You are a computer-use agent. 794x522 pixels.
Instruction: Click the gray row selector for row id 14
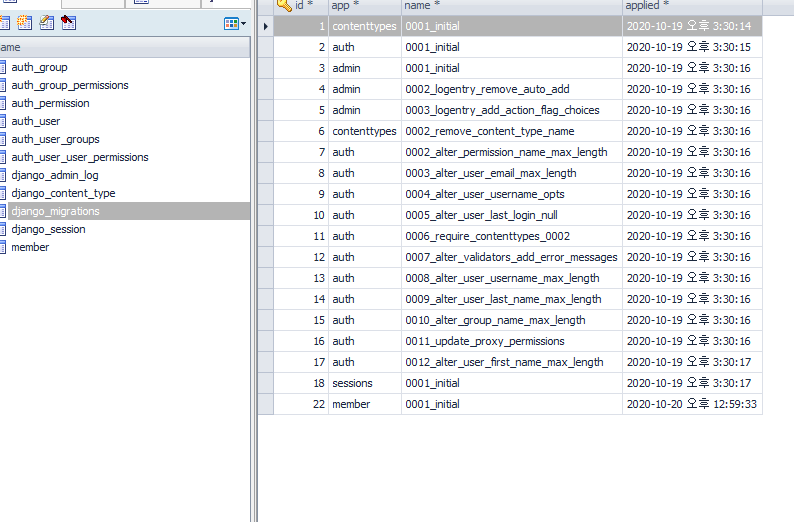pyautogui.click(x=266, y=299)
